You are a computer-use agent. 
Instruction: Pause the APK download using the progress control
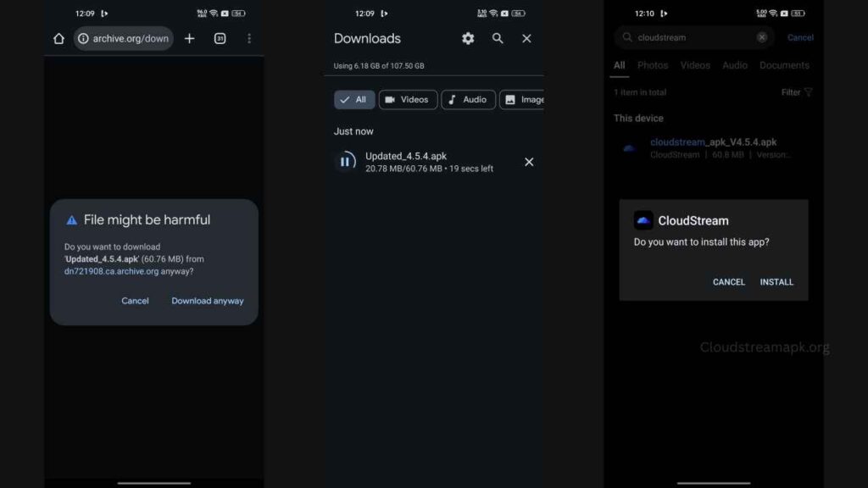[x=345, y=161]
